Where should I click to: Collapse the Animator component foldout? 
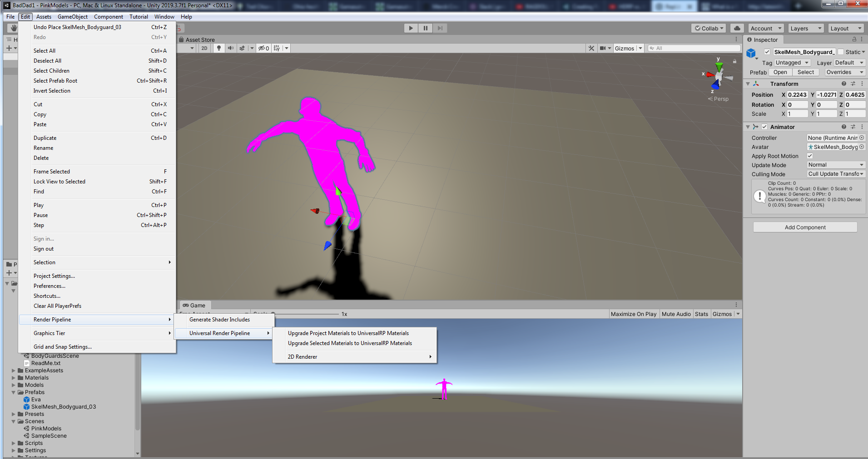[x=748, y=127]
